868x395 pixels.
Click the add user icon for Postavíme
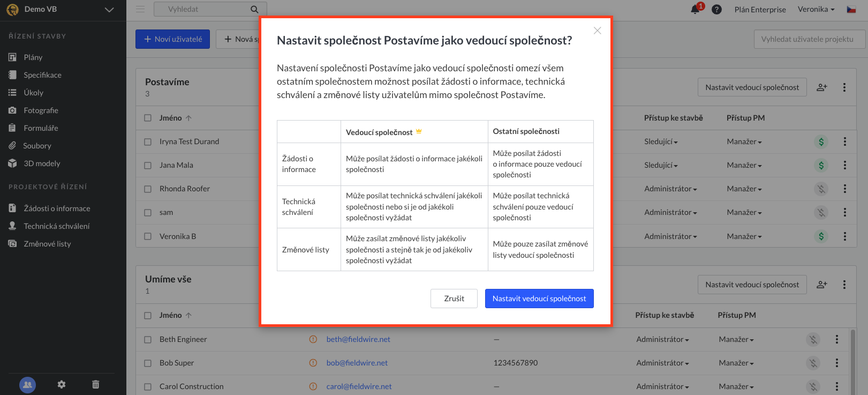822,87
